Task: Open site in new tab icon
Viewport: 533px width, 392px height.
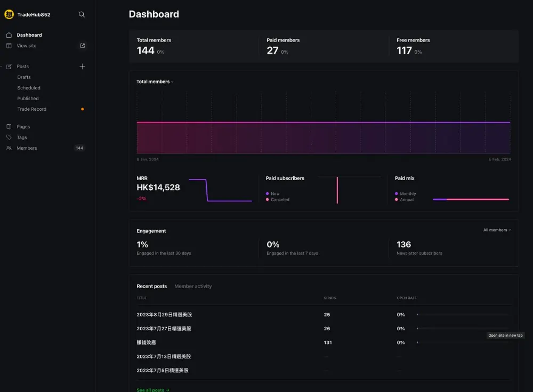Action: (82, 45)
